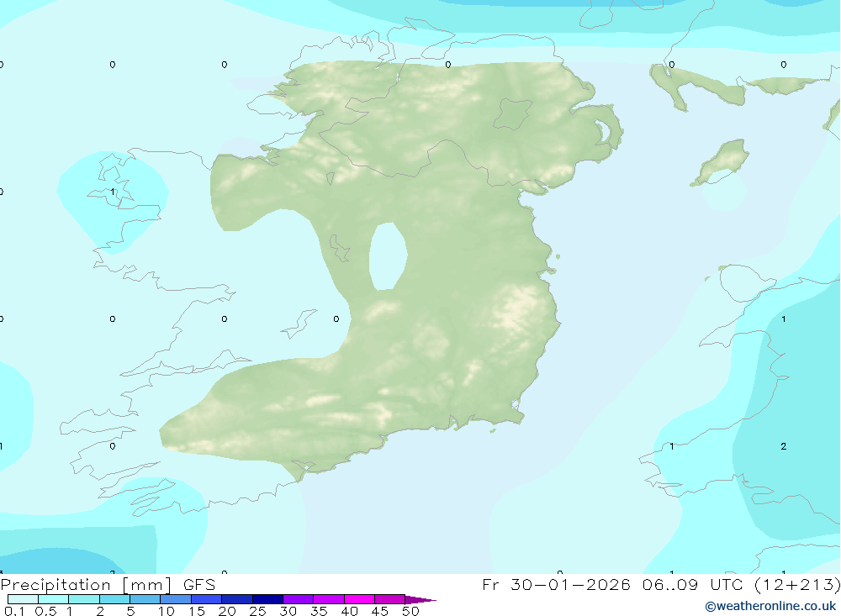Select the blue legend swatch between 10 and 15
This screenshot has height=616, width=841.
176,599
